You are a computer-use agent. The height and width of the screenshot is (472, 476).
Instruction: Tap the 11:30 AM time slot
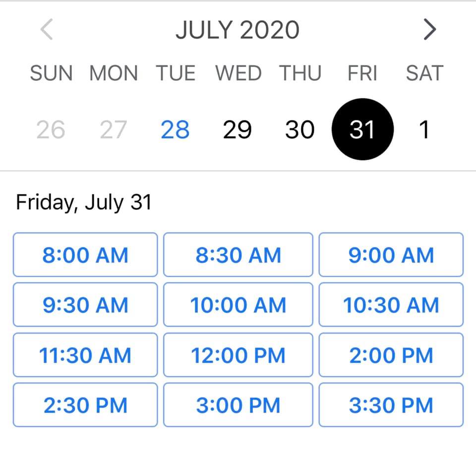click(85, 355)
